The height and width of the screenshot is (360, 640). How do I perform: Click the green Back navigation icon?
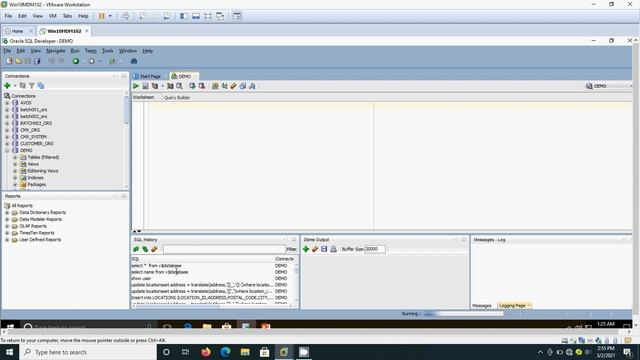coord(76,61)
